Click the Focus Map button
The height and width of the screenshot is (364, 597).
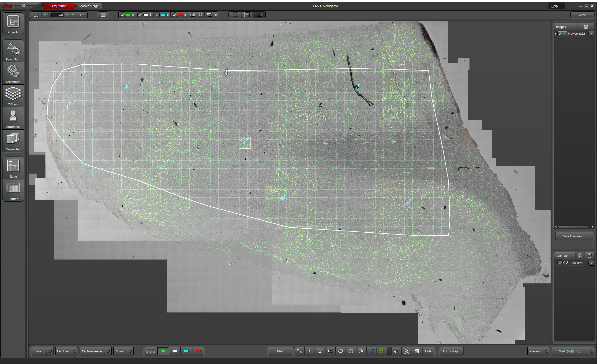[451, 351]
